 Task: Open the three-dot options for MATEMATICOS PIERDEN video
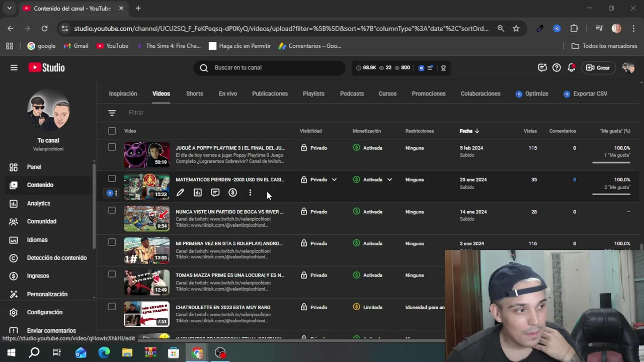[x=250, y=193]
